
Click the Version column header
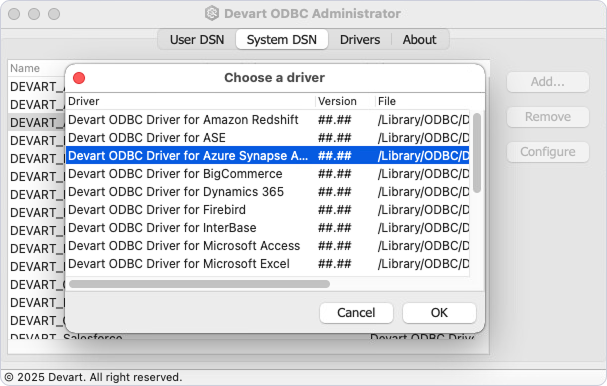pyautogui.click(x=345, y=101)
